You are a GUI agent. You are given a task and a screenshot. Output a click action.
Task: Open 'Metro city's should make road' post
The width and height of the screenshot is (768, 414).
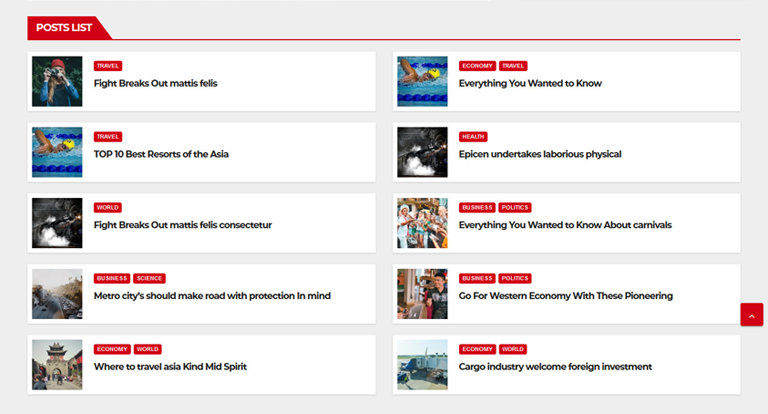coord(212,295)
